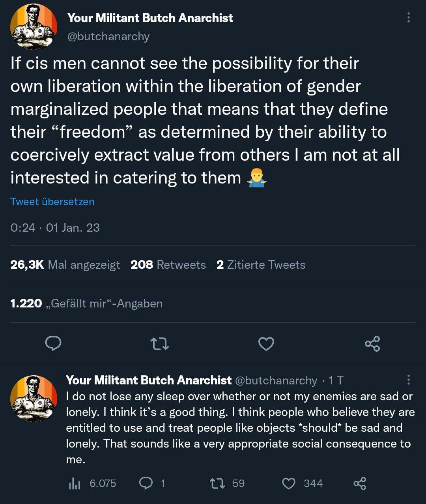Reply to the main tweet
The image size is (426, 504).
pos(53,344)
